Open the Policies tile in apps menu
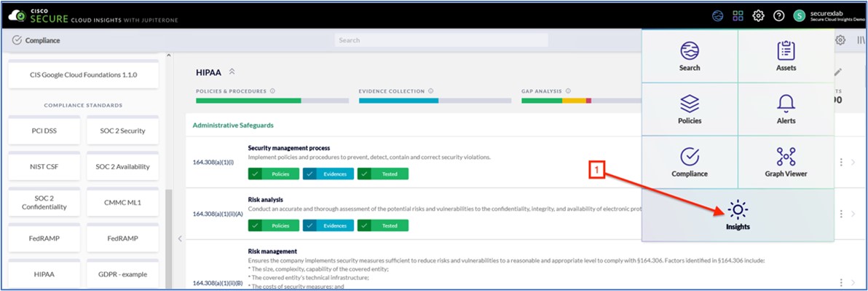Screen dimensions: 868x291 point(689,109)
